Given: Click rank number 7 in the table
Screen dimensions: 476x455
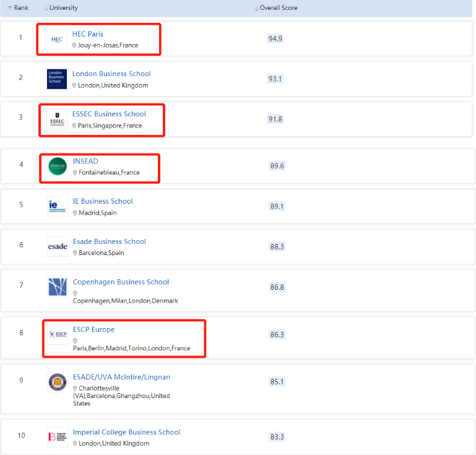Looking at the screenshot, I should 21,285.
